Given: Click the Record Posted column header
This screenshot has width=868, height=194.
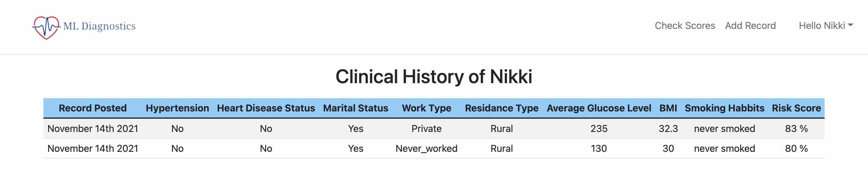Looking at the screenshot, I should [x=93, y=108].
